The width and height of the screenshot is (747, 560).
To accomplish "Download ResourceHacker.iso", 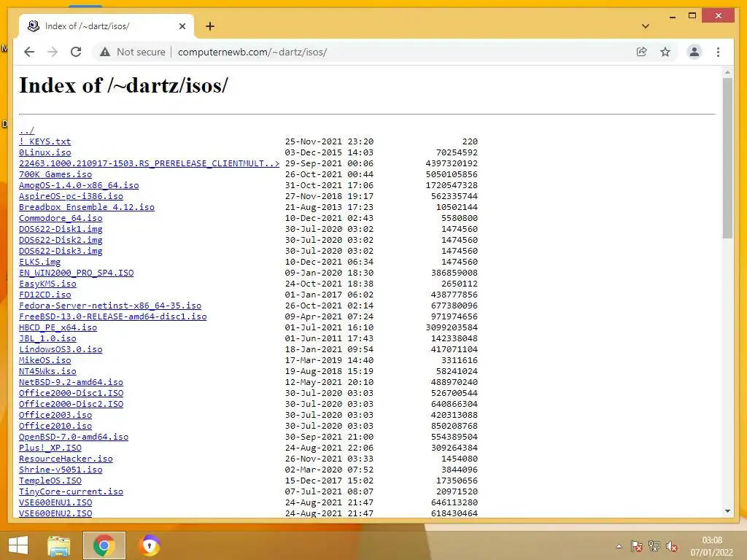I will tap(66, 459).
